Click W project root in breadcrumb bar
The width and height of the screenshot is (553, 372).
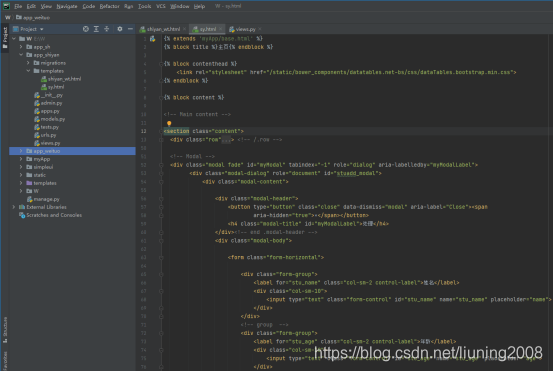pyautogui.click(x=7, y=17)
